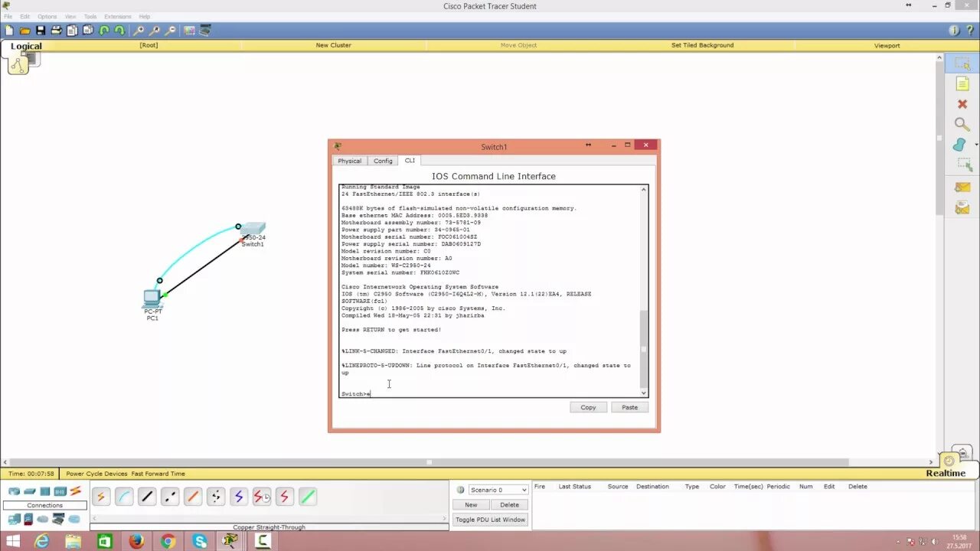
Task: Click Toggle PDU List Window button
Action: (490, 520)
